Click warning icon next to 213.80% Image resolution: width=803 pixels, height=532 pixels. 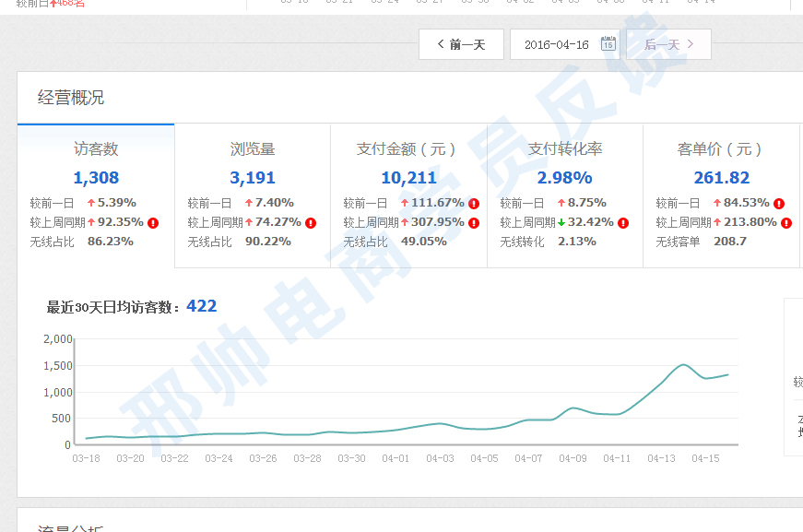click(785, 223)
